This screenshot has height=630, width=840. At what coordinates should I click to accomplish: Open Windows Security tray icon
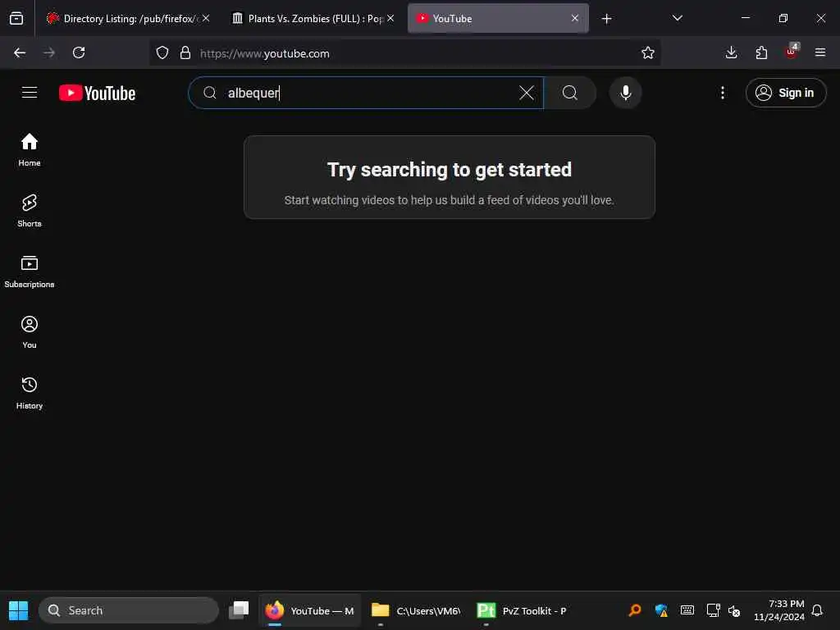coord(661,610)
